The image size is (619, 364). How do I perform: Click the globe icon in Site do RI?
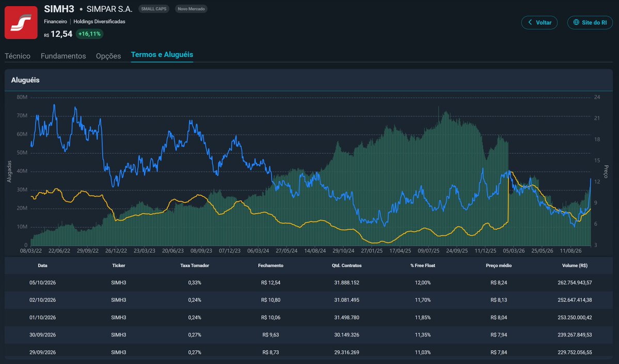[576, 23]
